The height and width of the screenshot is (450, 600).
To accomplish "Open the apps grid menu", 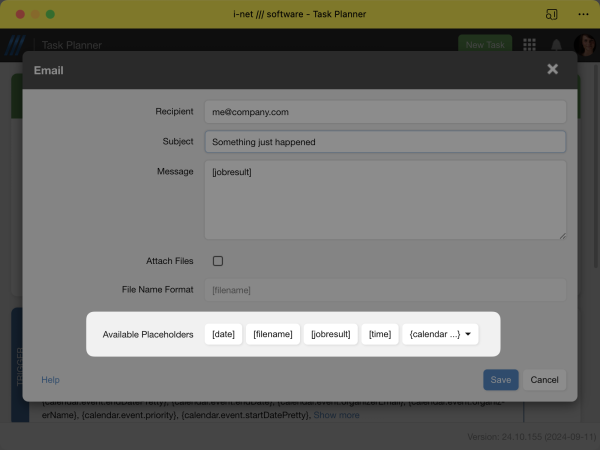I will click(529, 45).
